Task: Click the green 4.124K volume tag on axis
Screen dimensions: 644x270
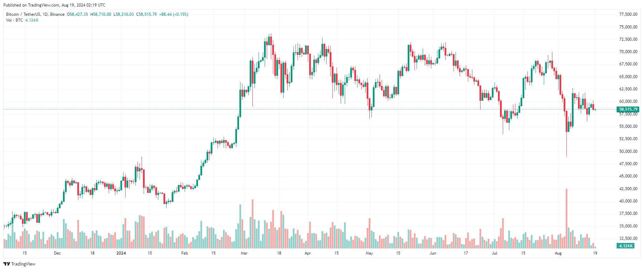Action: (626, 246)
